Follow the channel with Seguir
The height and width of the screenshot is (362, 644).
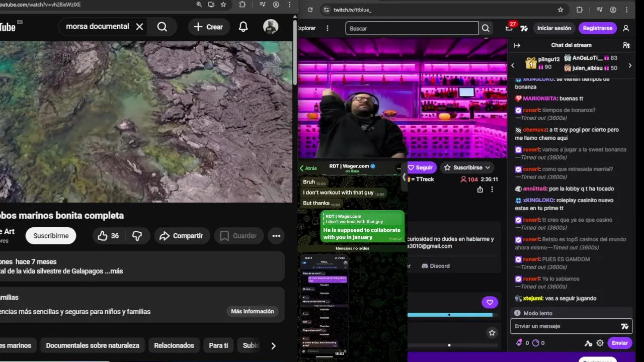422,167
